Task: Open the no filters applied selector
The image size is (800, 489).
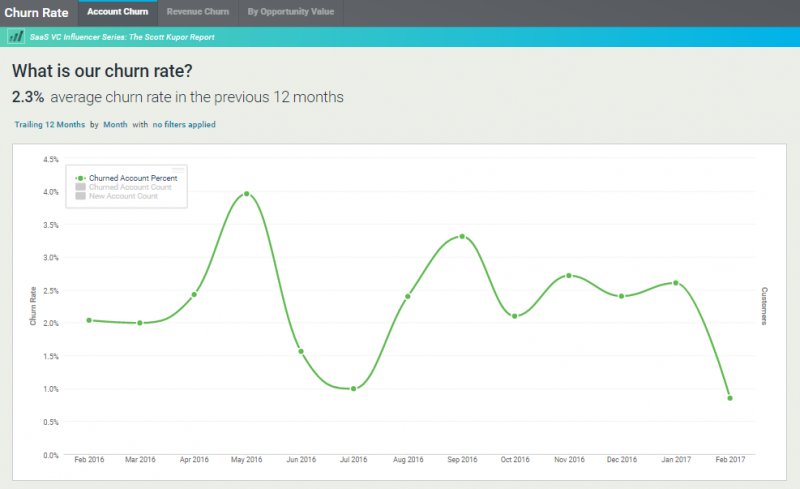Action: pyautogui.click(x=184, y=125)
